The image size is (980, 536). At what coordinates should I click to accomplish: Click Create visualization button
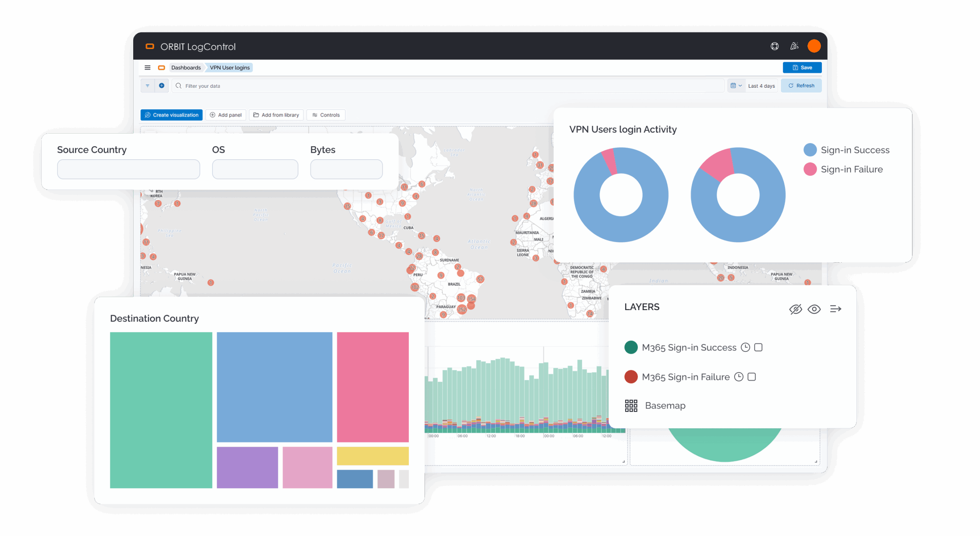pyautogui.click(x=171, y=115)
